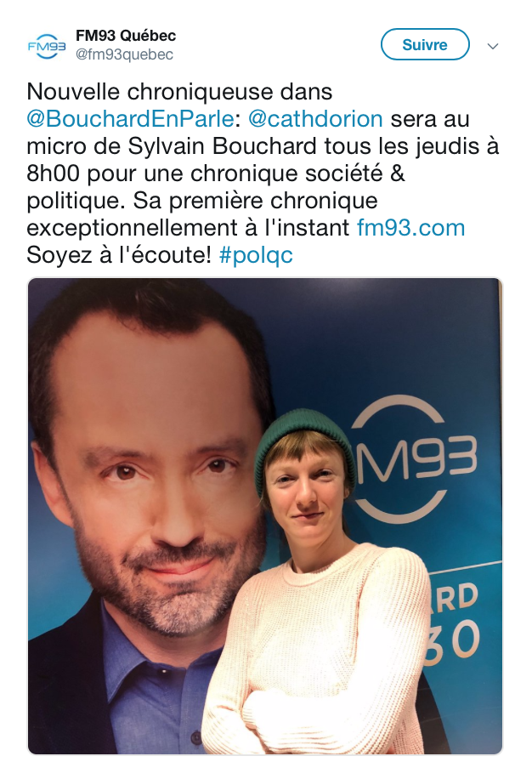
Task: Open the #polqc hashtag
Action: click(256, 256)
